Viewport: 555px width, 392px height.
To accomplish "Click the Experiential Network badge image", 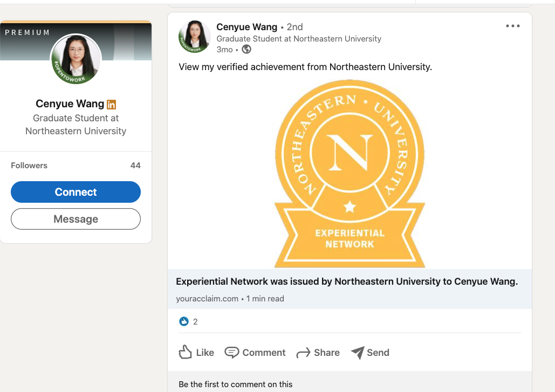I will point(350,173).
